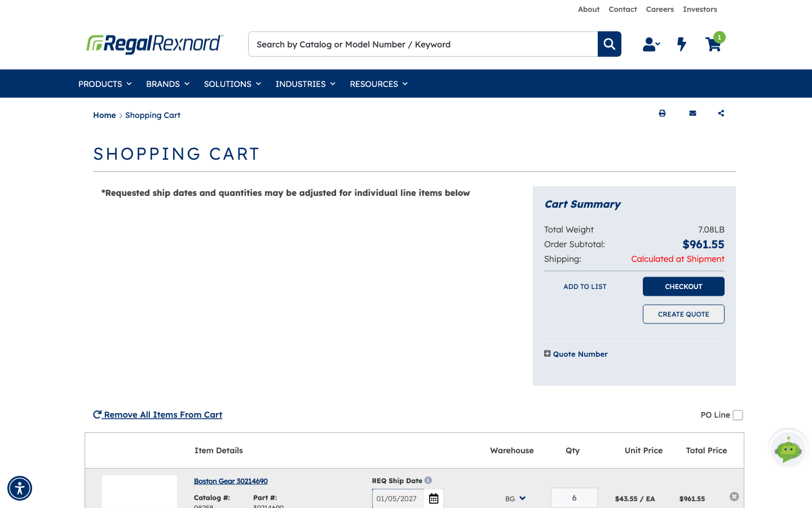Open the Boston Gear 30214690 product link
Viewport: 812px width, 508px height.
point(231,481)
